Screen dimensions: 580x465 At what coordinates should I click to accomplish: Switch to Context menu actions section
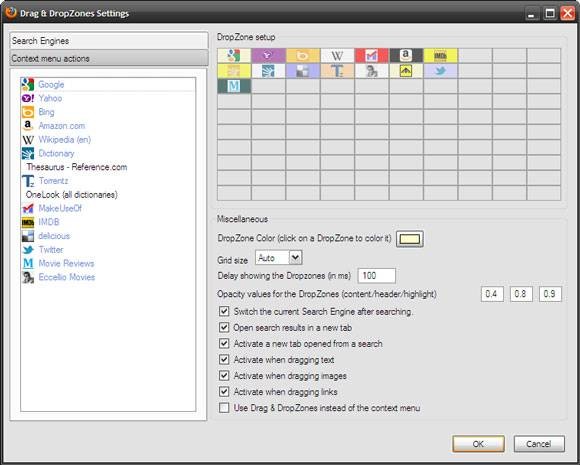[109, 58]
